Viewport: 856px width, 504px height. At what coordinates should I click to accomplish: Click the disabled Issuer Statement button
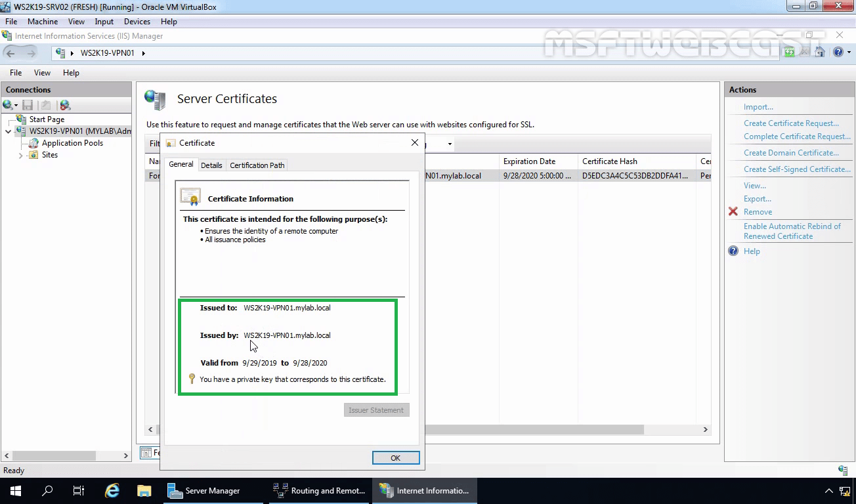coord(376,410)
